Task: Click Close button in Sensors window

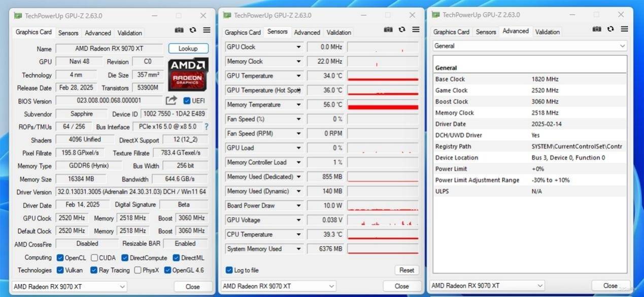Action: (x=402, y=286)
